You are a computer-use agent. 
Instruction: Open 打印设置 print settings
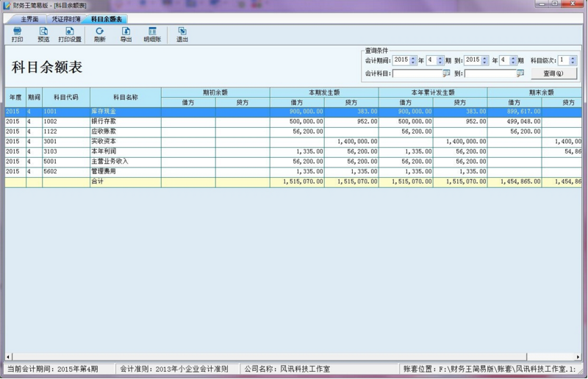70,35
